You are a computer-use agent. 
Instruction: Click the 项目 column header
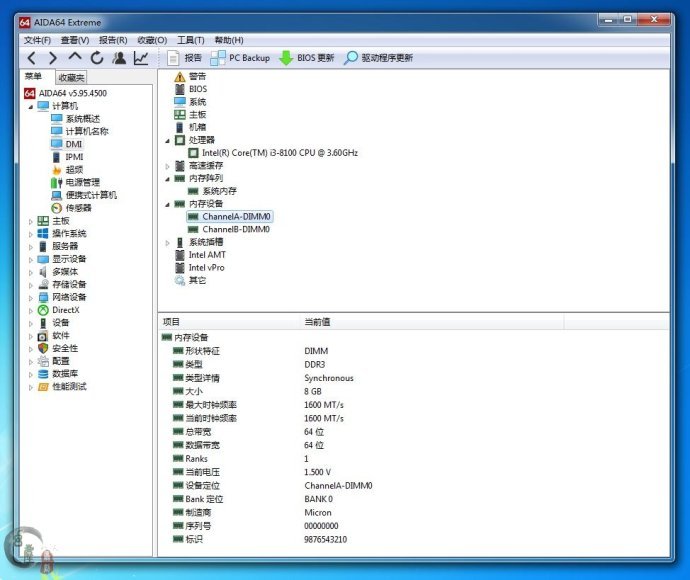[x=229, y=322]
